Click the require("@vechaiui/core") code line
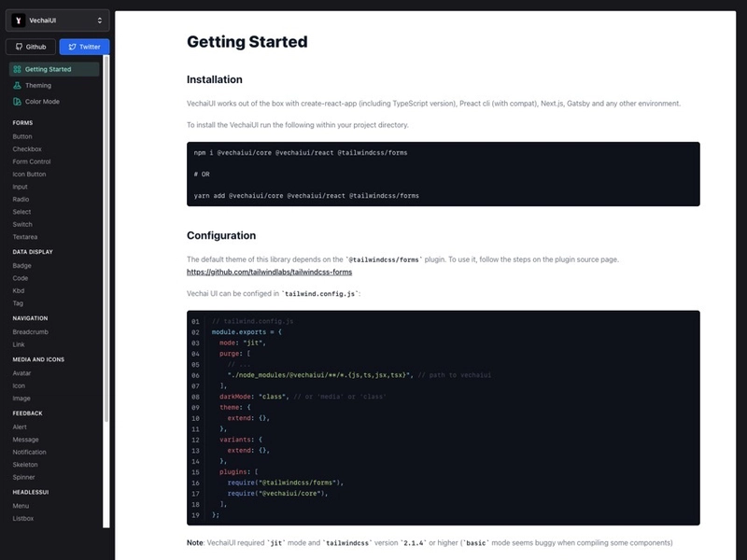The width and height of the screenshot is (747, 560). coord(277,494)
